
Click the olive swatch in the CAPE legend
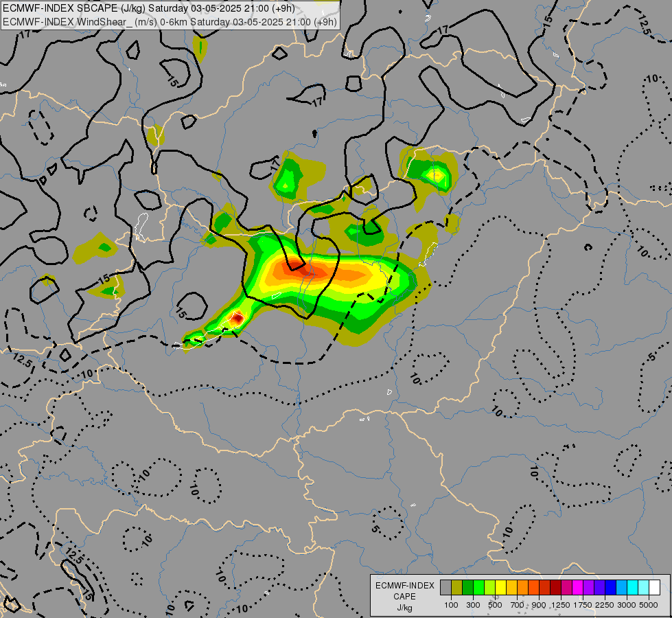point(457,587)
